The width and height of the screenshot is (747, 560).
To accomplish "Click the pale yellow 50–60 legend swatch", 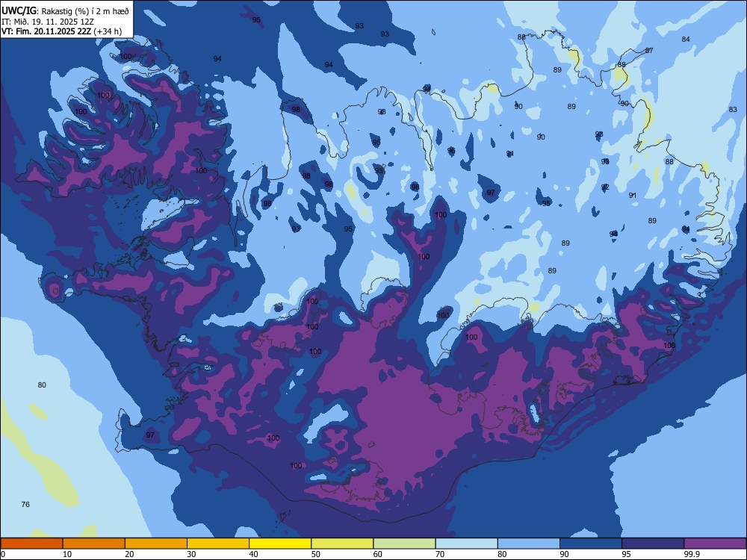I will coord(343,544).
